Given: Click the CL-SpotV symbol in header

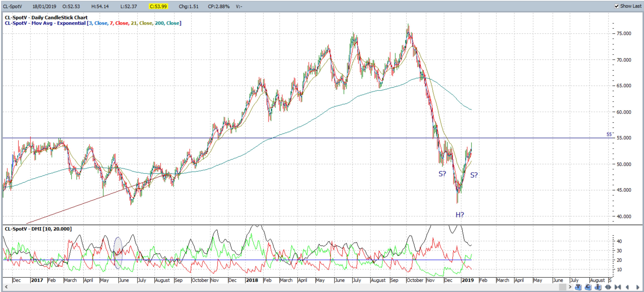Looking at the screenshot, I should click(13, 7).
